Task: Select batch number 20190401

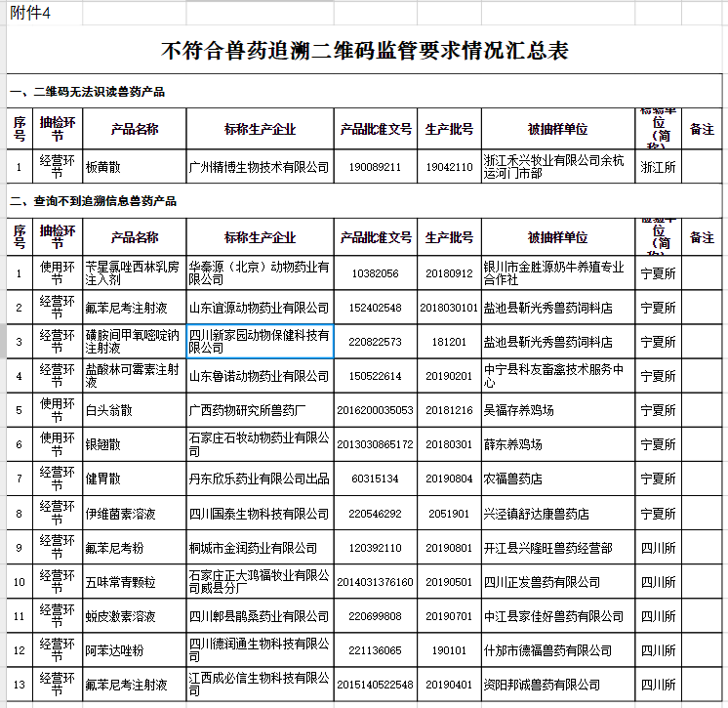Action: coord(449,685)
